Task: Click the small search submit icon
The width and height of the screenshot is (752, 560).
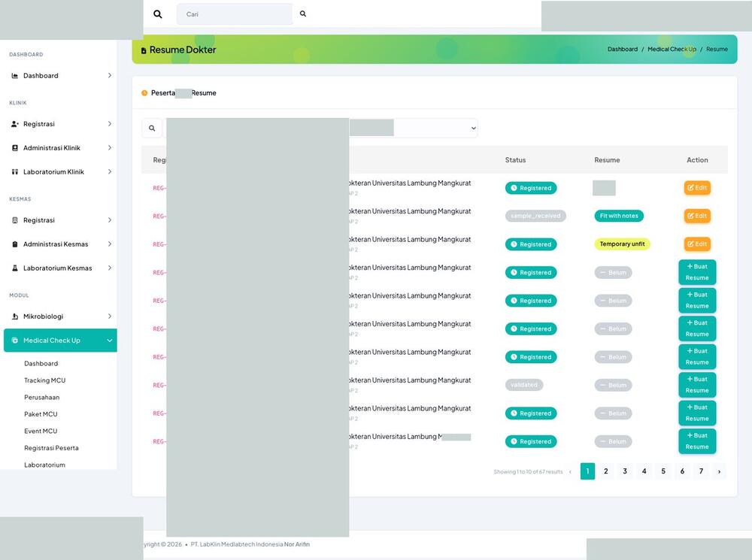Action: pyautogui.click(x=303, y=14)
